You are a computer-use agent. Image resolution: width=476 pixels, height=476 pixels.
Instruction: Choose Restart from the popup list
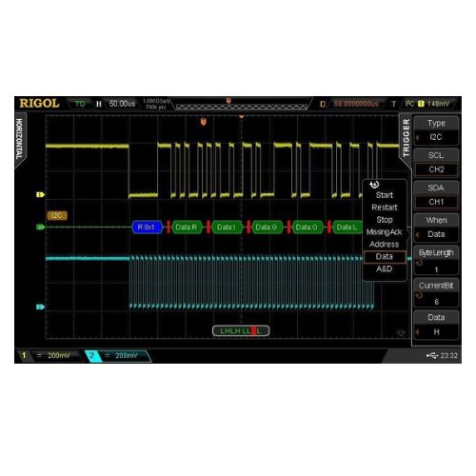click(385, 208)
